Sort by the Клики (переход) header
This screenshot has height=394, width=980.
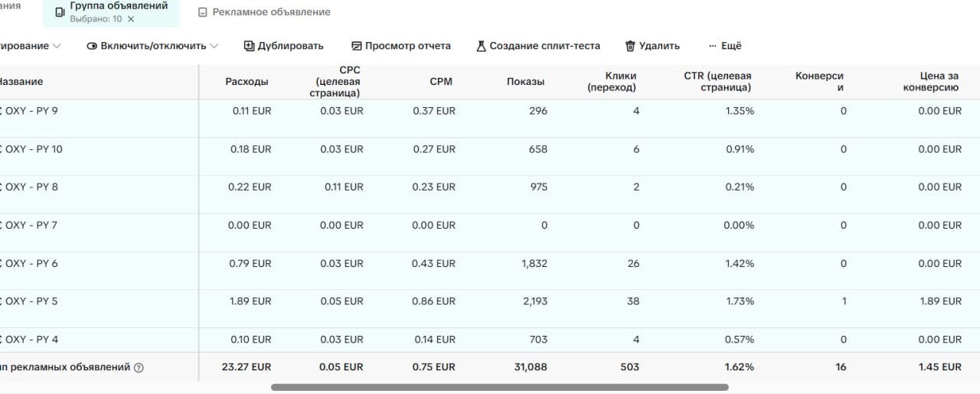[612, 82]
